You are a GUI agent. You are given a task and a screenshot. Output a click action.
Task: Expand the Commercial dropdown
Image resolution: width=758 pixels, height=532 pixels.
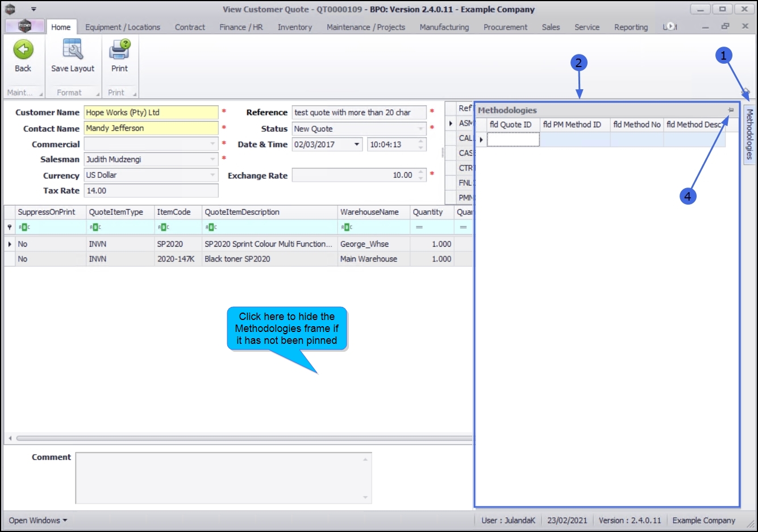click(213, 144)
